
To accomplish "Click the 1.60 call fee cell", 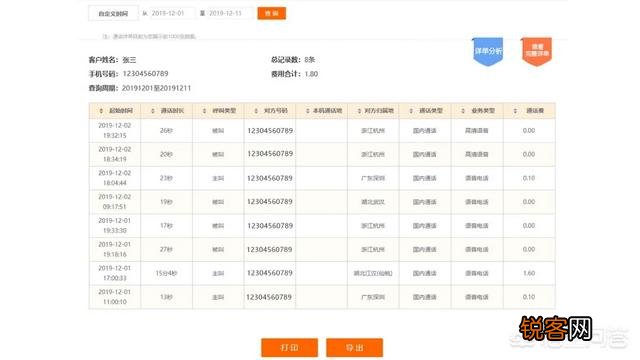I will [x=529, y=273].
